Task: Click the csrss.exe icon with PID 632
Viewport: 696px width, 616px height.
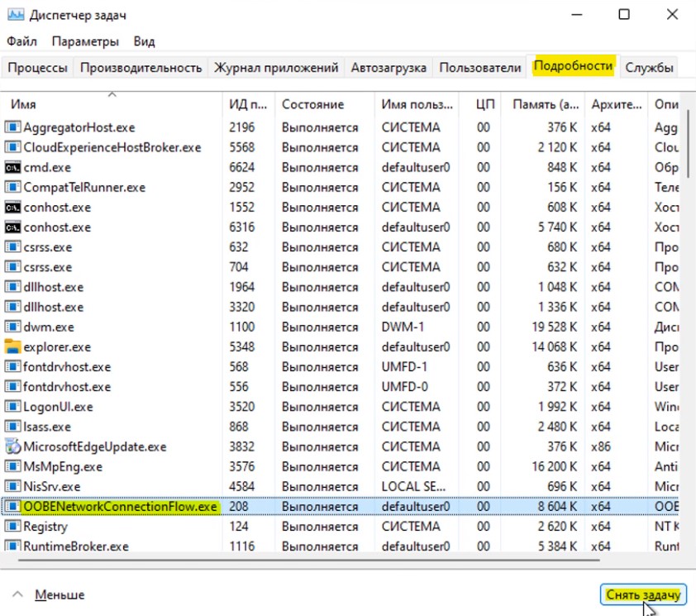Action: [x=12, y=247]
